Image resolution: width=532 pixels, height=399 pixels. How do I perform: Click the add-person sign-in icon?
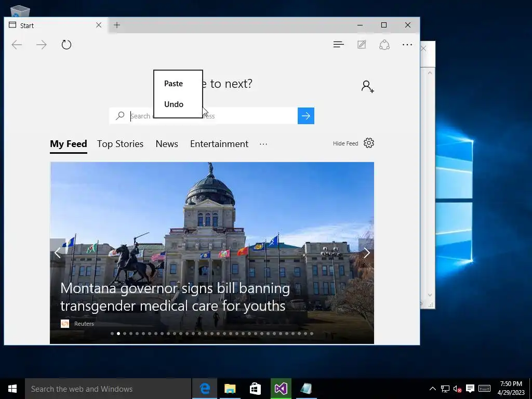pyautogui.click(x=367, y=87)
